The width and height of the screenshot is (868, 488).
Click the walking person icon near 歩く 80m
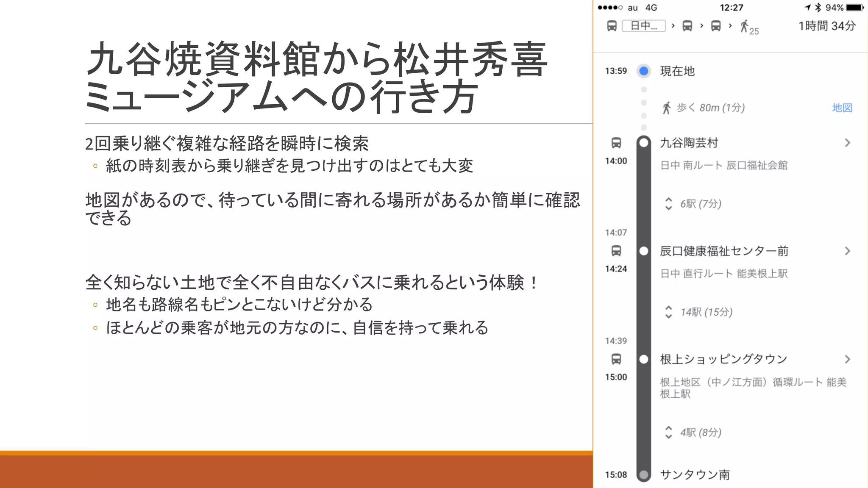tap(667, 108)
